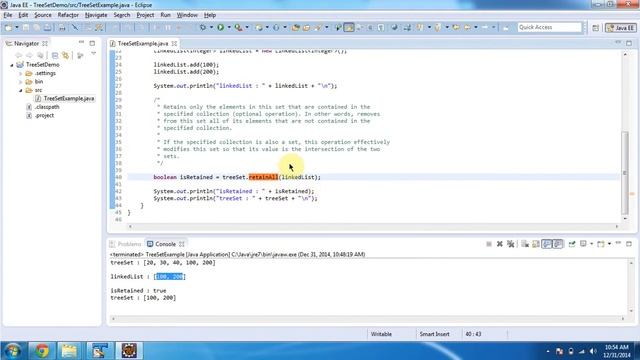Click the Debug bug icon in toolbar

(202, 27)
